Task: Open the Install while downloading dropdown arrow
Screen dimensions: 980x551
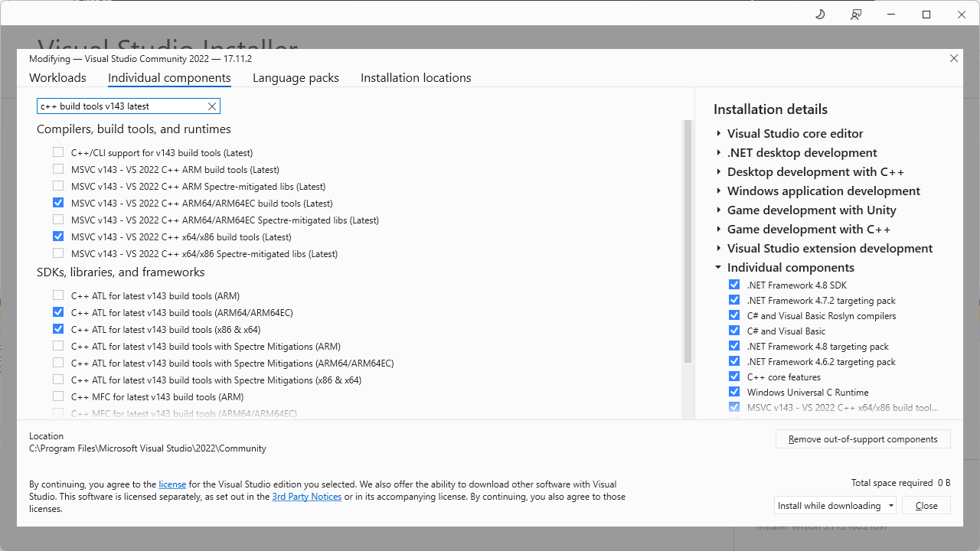Action: pos(891,506)
